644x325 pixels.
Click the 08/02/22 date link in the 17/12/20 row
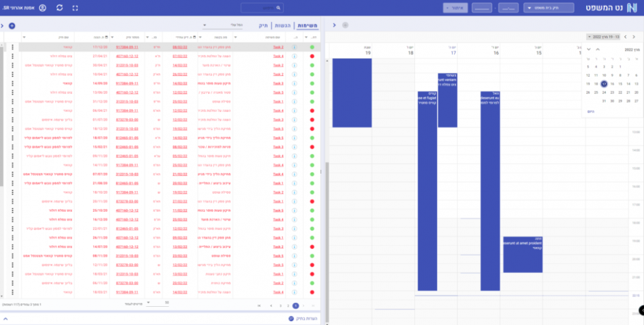click(180, 47)
